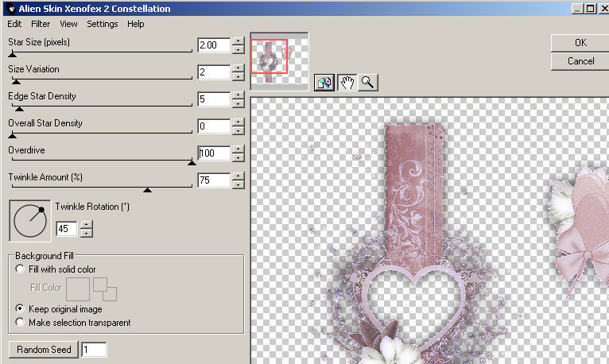Open the View menu

click(68, 24)
